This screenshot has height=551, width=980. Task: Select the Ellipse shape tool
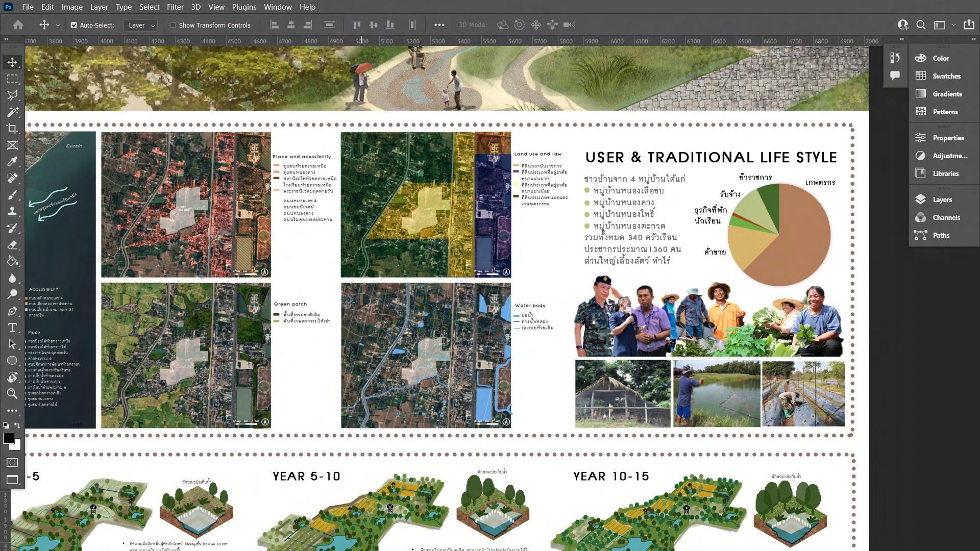coord(12,361)
